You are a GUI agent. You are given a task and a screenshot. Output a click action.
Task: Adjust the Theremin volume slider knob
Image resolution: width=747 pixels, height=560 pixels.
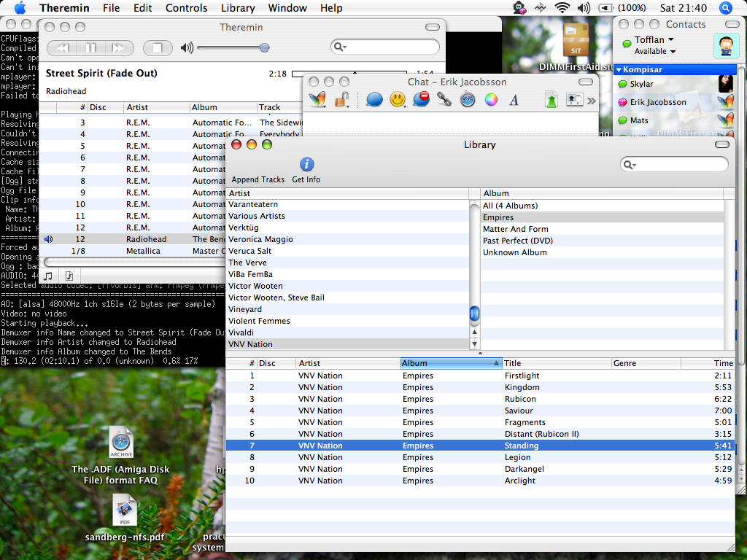[264, 47]
